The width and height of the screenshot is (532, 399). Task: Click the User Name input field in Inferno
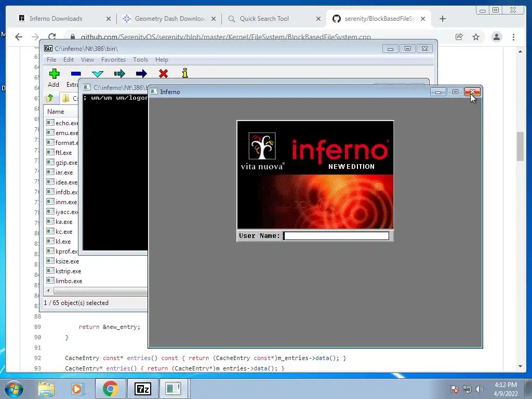click(336, 236)
